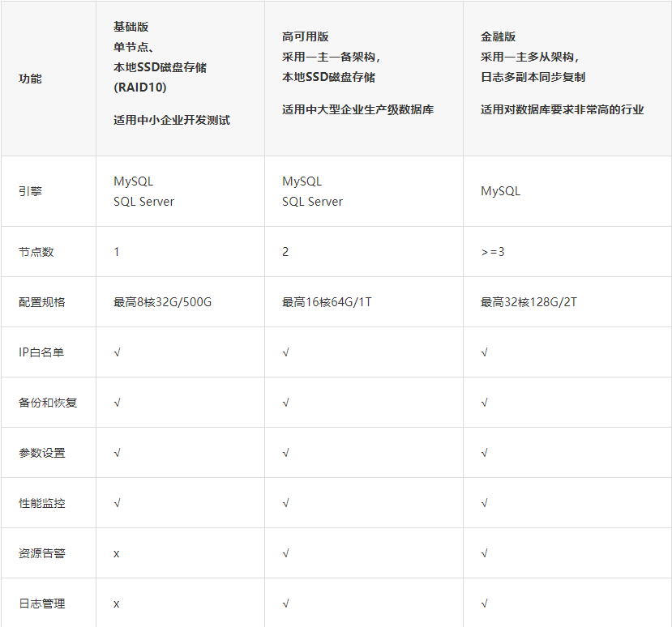This screenshot has width=672, height=627.
Task: Click the 最高32核128G/2T spec cell
Action: tap(529, 302)
